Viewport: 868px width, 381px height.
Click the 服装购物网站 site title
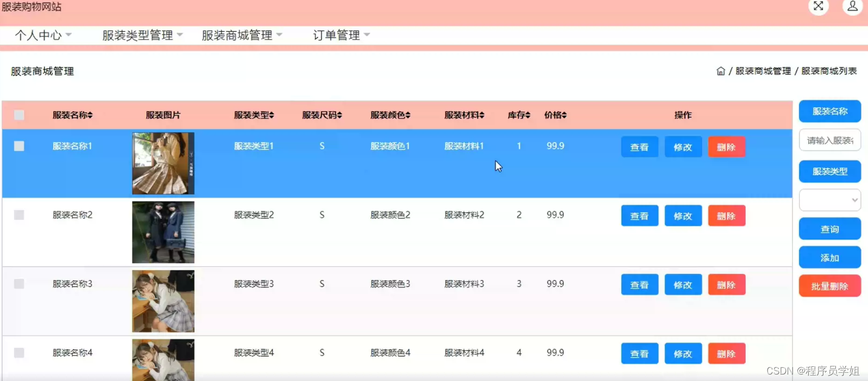coord(32,7)
